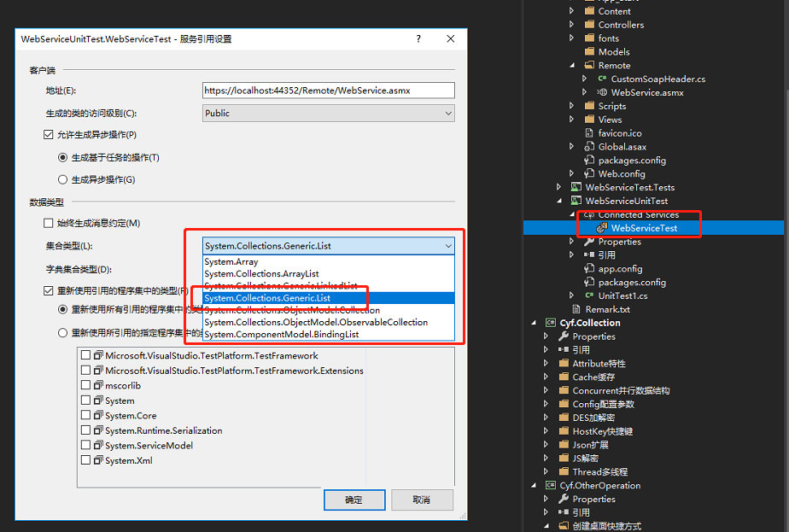The width and height of the screenshot is (789, 532).
Task: Click the wrench icon beside WebServiceUnitTest Properties
Action: tap(589, 242)
